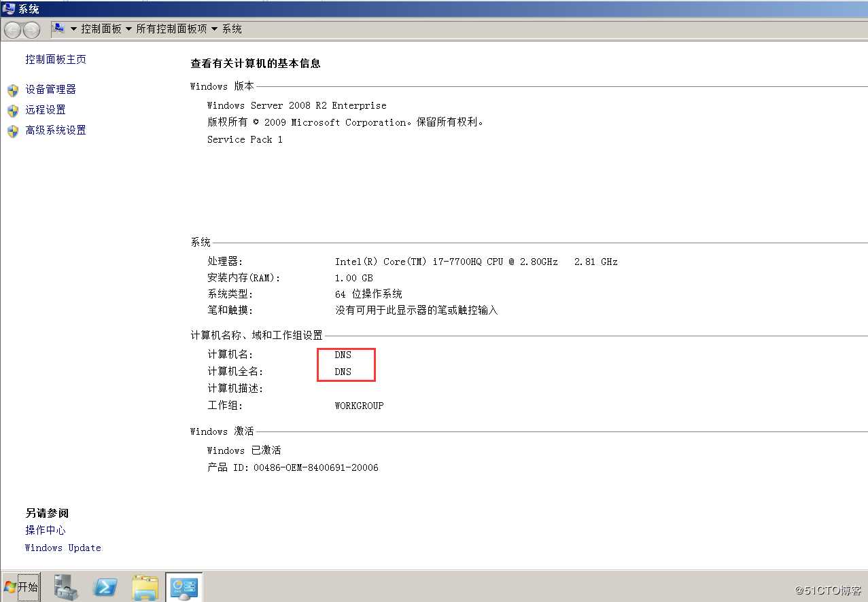
Task: Click installed RAM value 1.00 GB
Action: tap(353, 278)
